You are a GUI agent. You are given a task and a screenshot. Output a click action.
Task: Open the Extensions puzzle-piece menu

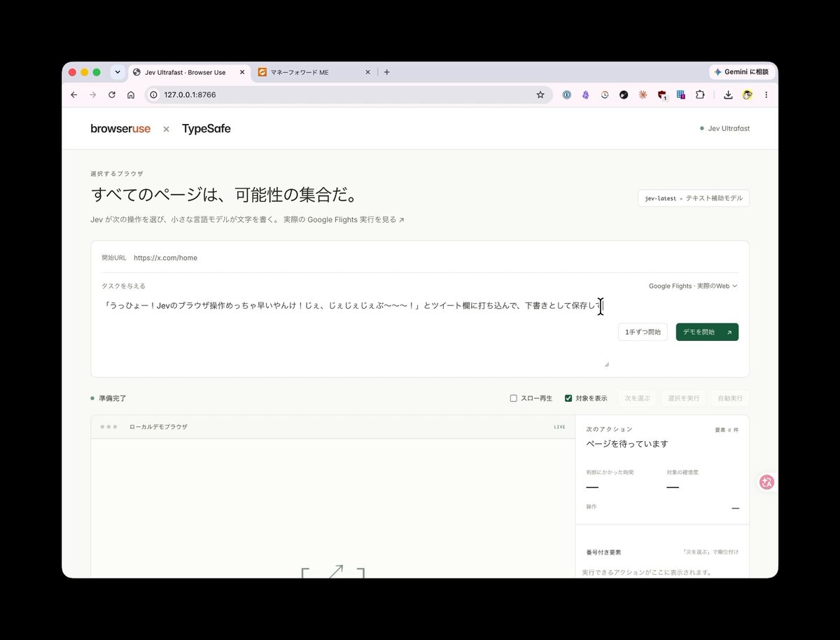699,95
